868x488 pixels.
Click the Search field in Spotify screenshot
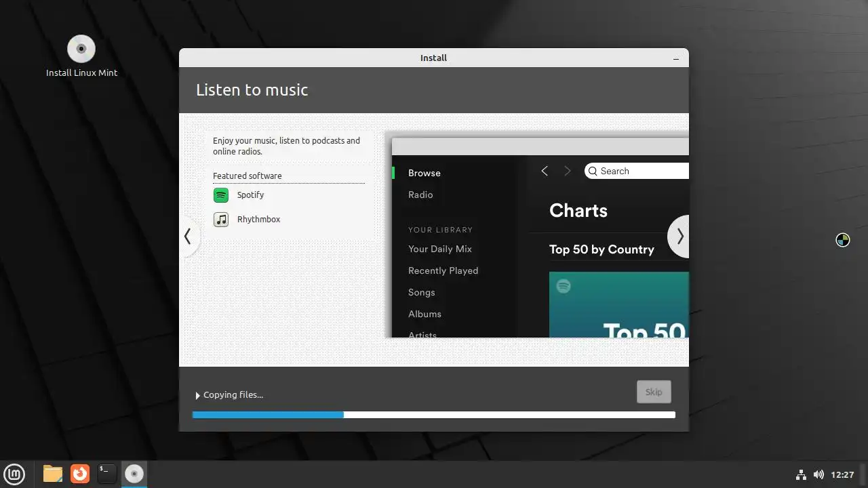(x=637, y=171)
